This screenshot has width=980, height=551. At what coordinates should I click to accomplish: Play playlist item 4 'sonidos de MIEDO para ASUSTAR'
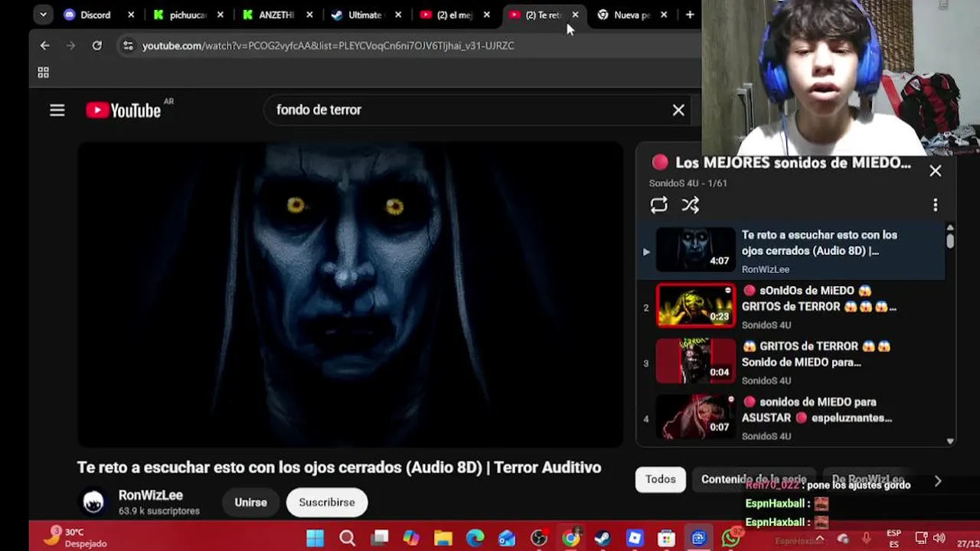pyautogui.click(x=792, y=418)
